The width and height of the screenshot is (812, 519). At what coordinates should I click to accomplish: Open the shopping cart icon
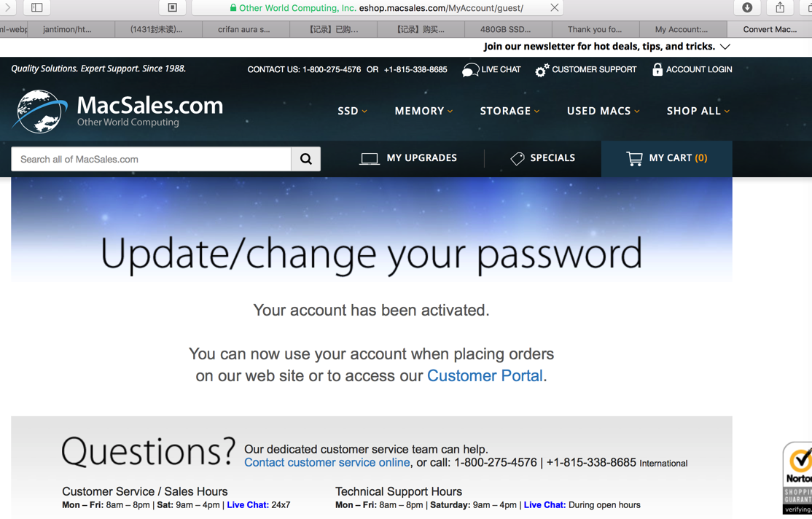(x=634, y=158)
